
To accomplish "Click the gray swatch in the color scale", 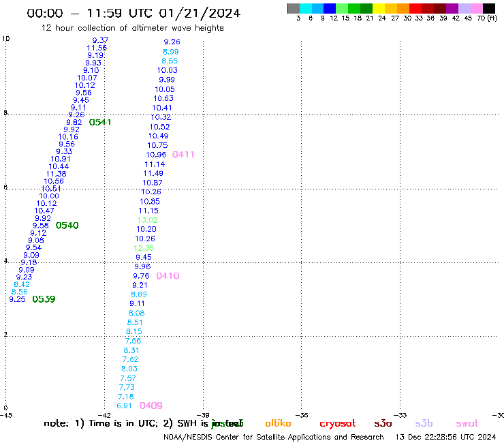I will click(294, 8).
